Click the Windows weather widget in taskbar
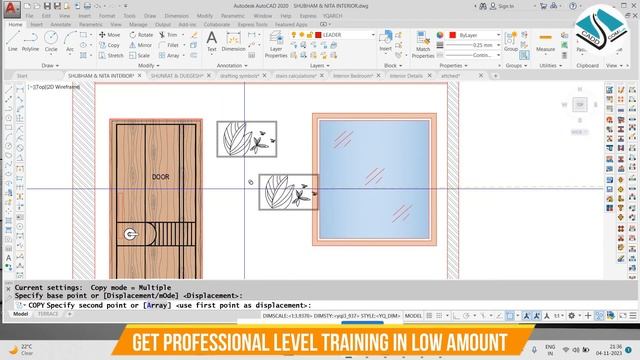Screen dimensions: 640x360 click(x=21, y=350)
